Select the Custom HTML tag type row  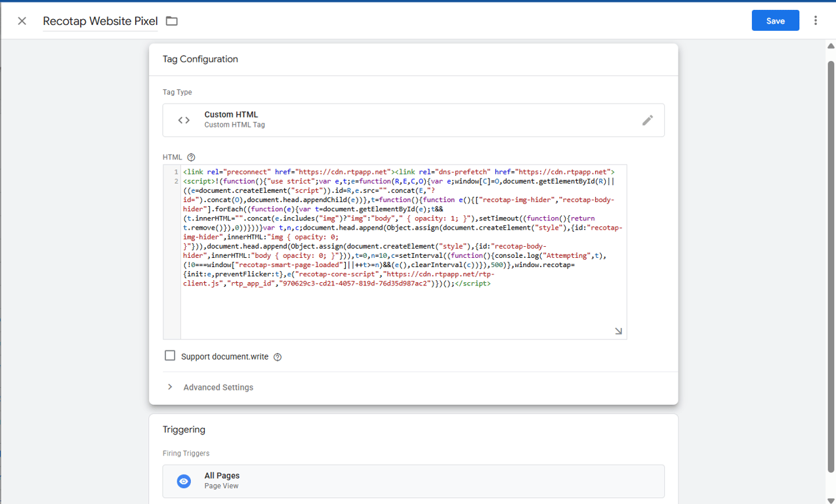click(413, 120)
